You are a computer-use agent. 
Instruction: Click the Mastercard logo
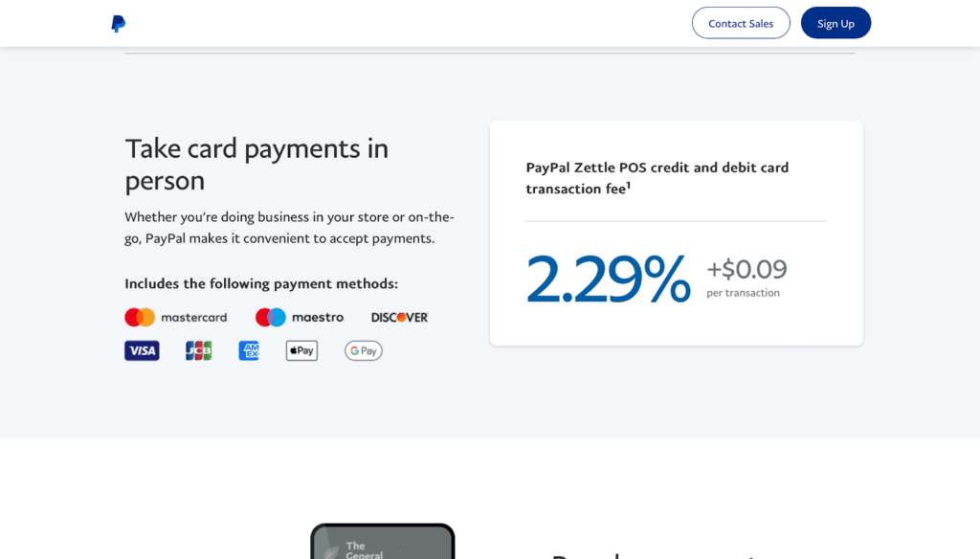pos(176,318)
